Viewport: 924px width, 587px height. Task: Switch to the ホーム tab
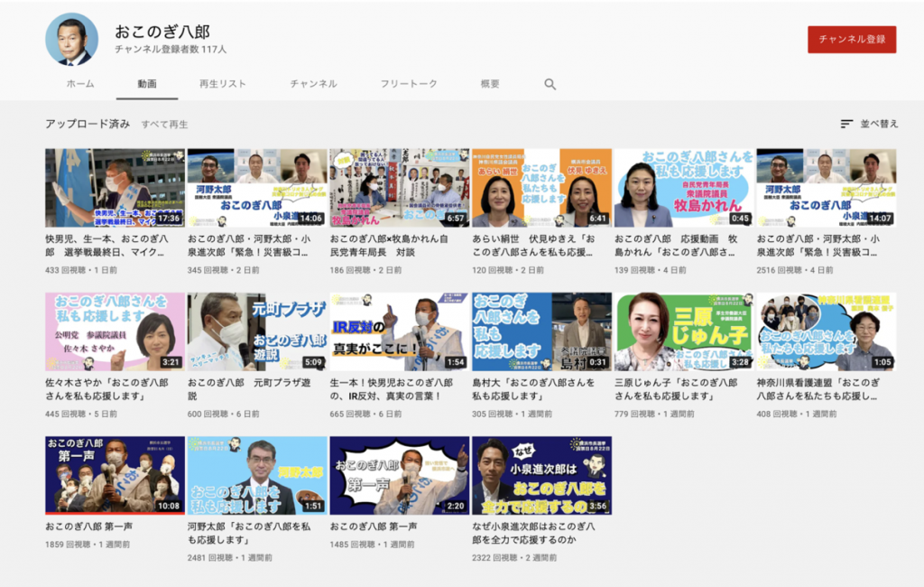(x=80, y=84)
